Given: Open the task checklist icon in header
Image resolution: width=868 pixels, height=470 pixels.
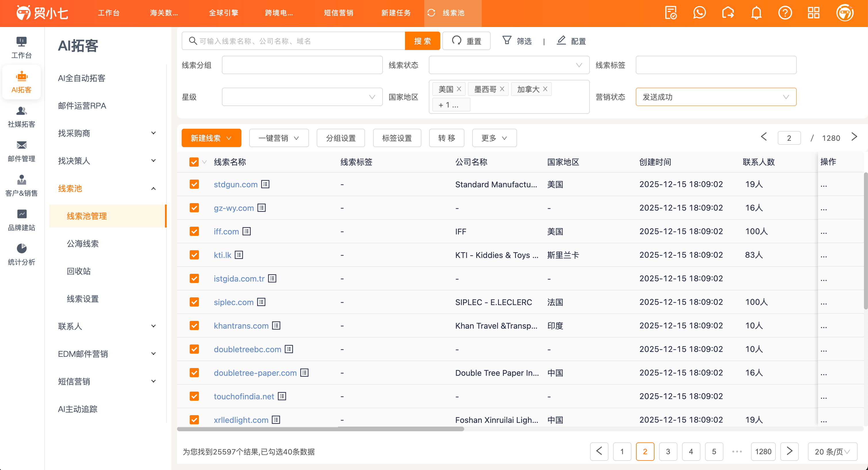Looking at the screenshot, I should click(x=671, y=13).
